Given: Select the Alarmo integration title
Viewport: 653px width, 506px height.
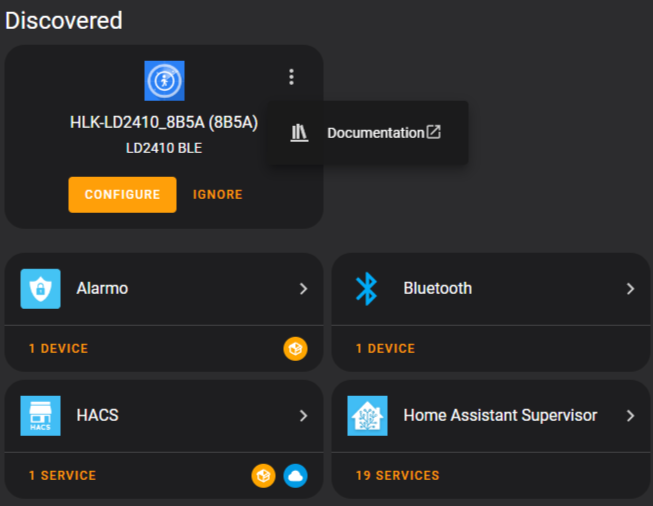Looking at the screenshot, I should click(102, 288).
